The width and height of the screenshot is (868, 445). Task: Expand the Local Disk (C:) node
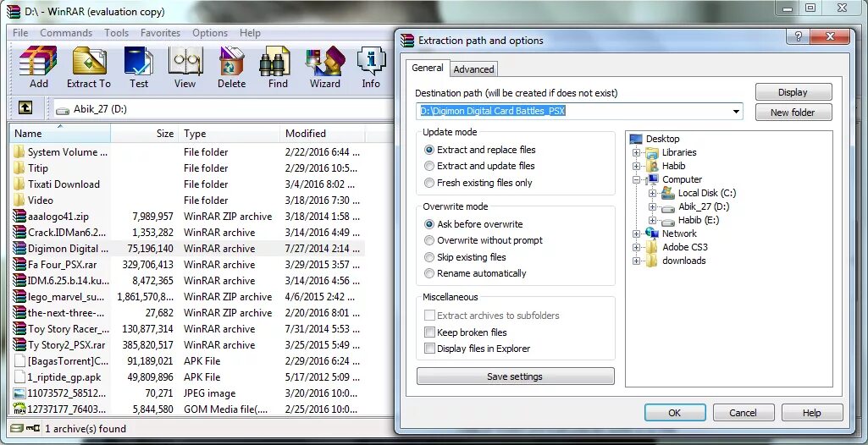[652, 193]
